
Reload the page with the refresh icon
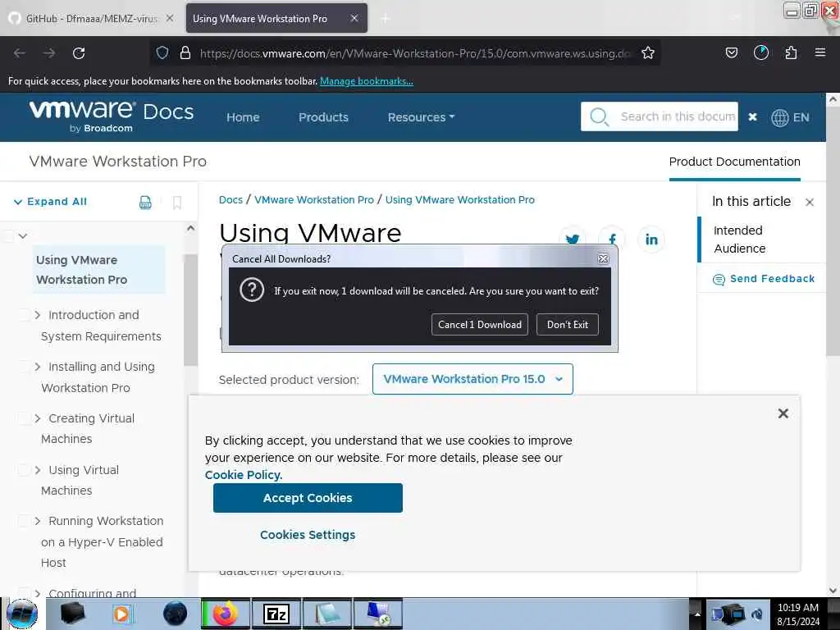79,53
